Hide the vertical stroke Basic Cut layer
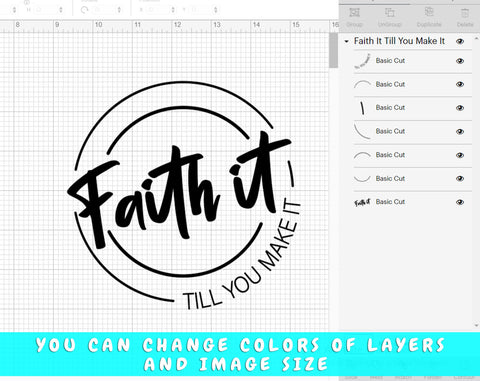Screen dimensions: 480x381 click(x=460, y=108)
